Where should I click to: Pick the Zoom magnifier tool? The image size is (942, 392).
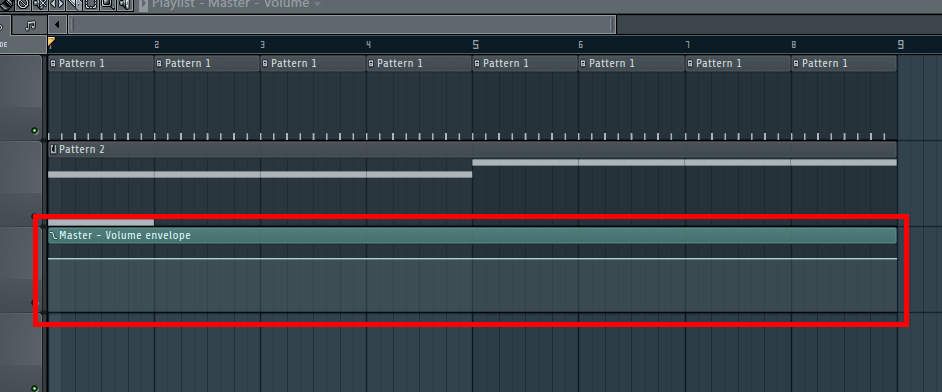pyautogui.click(x=108, y=4)
